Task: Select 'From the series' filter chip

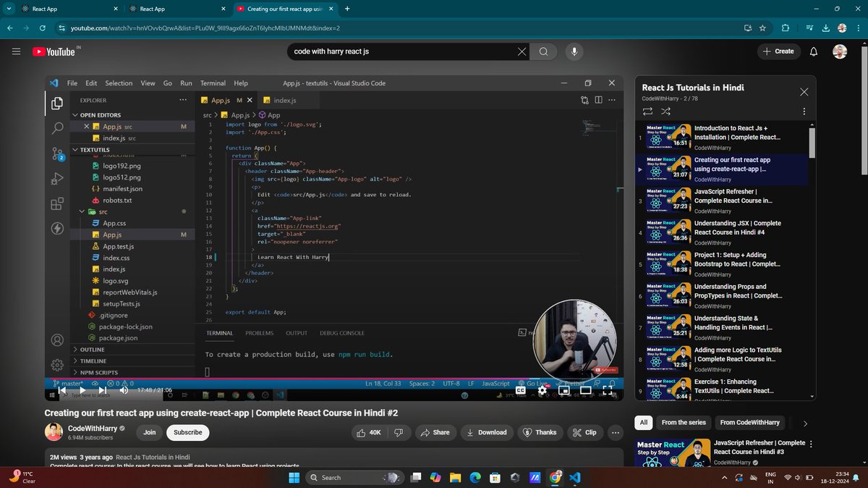Action: click(x=684, y=422)
